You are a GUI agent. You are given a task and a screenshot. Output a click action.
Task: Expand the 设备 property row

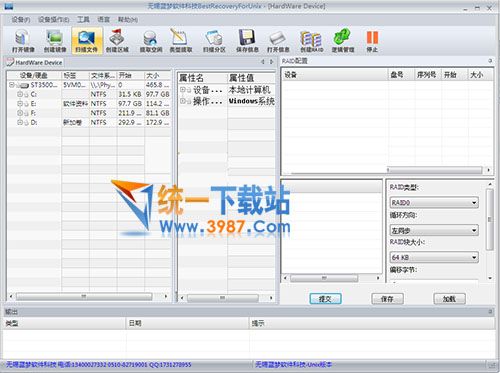coord(183,90)
